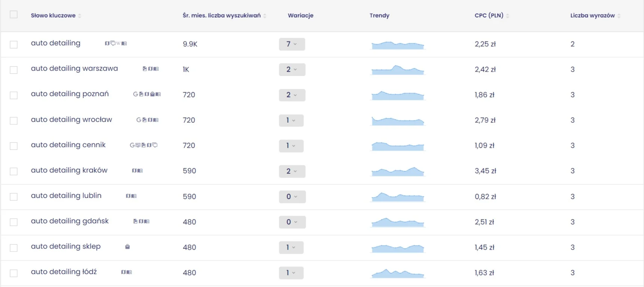Click map icon beside auto detailing łódź
Screen dimensions: 644x287
click(124, 272)
